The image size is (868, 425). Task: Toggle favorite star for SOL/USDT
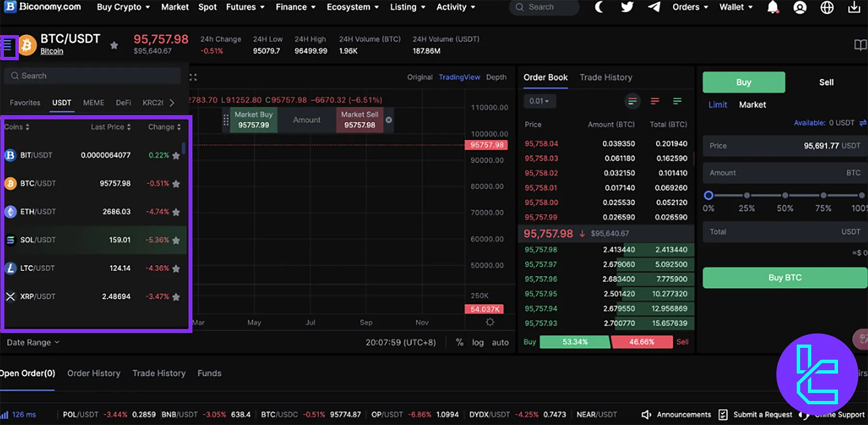pyautogui.click(x=176, y=240)
